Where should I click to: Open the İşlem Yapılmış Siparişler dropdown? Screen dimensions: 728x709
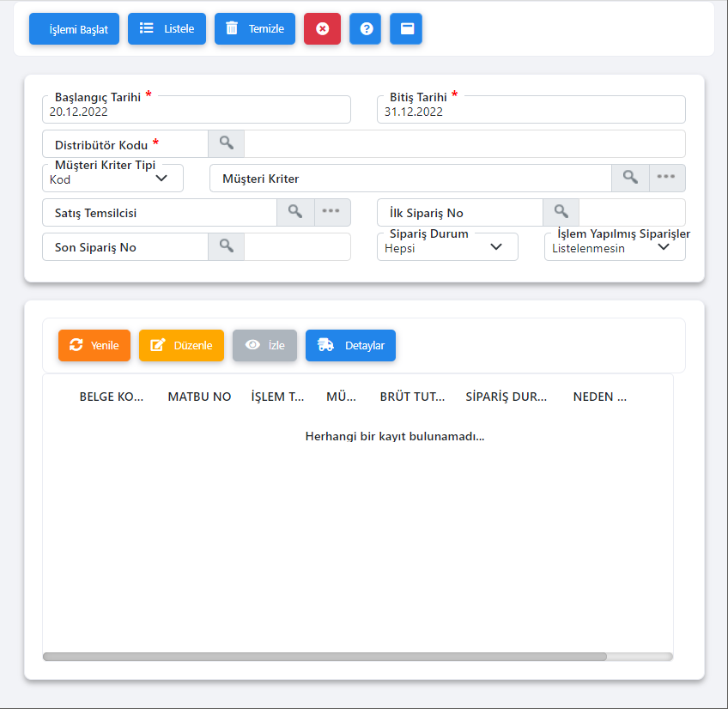(x=615, y=247)
